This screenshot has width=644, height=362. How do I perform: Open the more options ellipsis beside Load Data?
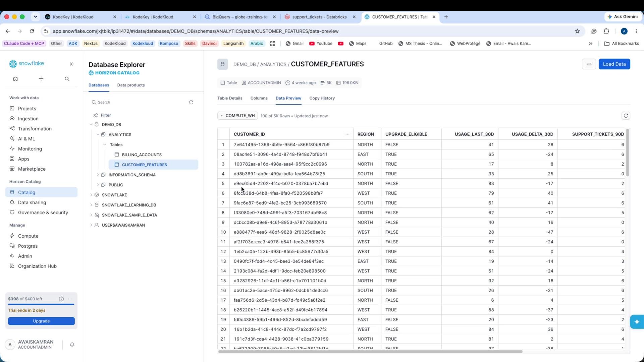click(589, 64)
